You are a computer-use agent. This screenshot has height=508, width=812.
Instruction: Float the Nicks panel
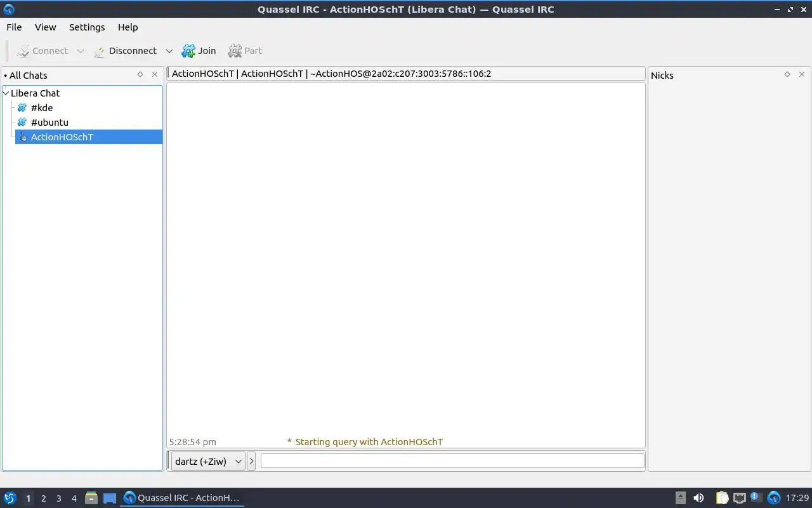point(787,74)
